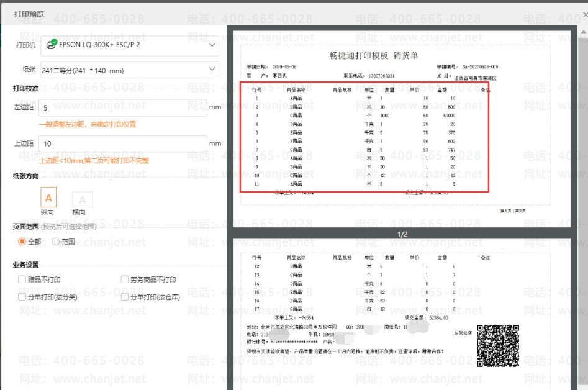Toggle the 分单打印(按分类) checkbox

[22, 297]
